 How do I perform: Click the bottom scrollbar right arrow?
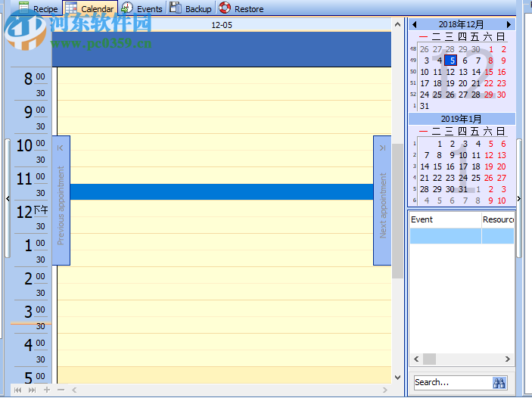point(384,390)
